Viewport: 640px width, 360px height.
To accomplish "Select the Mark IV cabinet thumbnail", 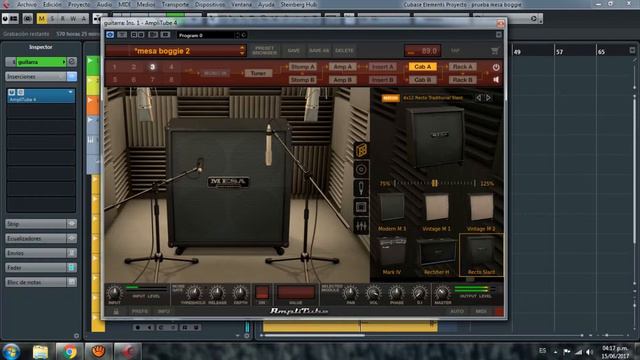I will pos(392,255).
